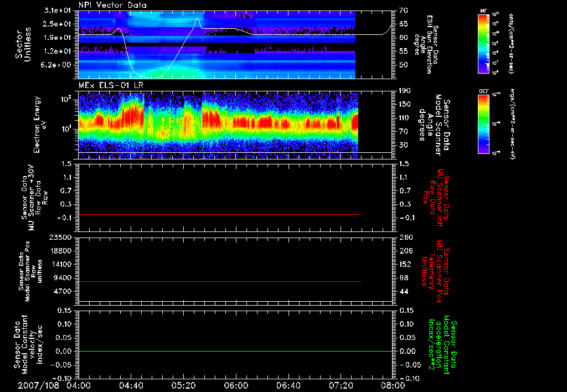
Task: Click the ESH Sun Elevation Angle axis title
Action: 426,44
